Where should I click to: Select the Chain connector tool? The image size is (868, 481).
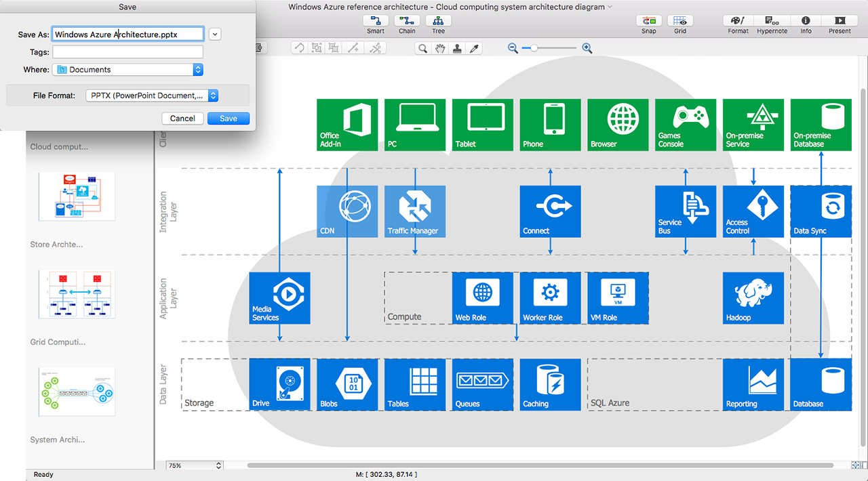point(407,21)
